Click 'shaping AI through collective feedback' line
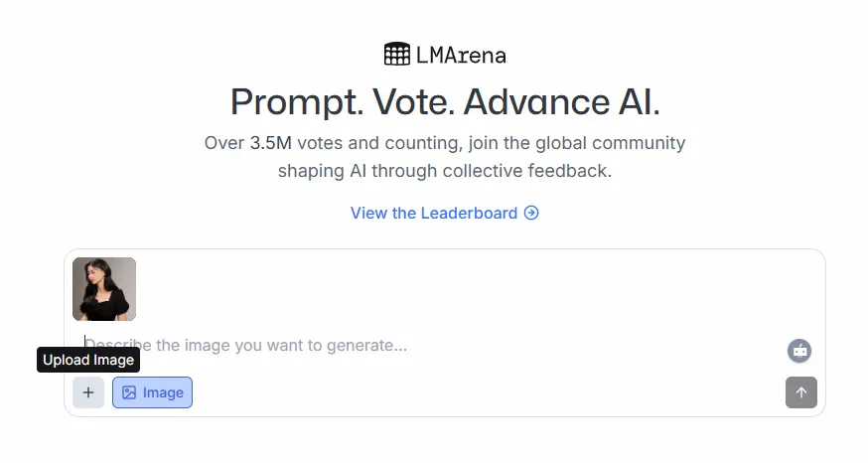 tap(445, 171)
